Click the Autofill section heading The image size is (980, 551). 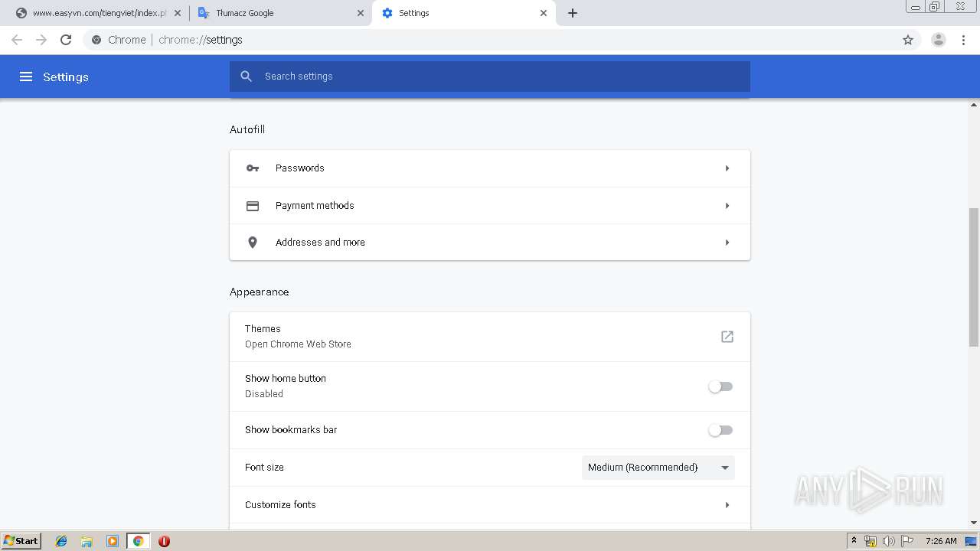[247, 130]
